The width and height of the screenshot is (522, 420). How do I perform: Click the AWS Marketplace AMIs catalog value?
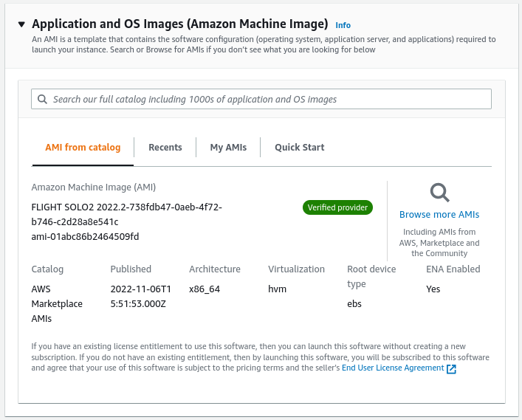point(57,303)
